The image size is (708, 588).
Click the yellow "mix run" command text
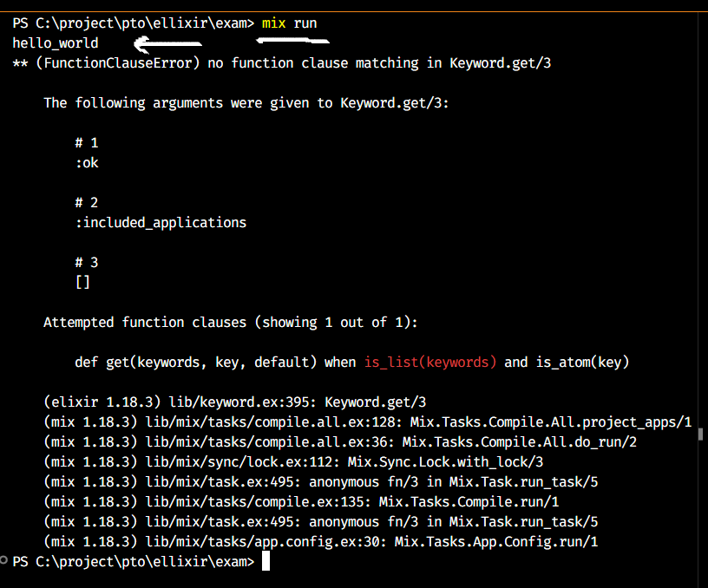tap(290, 23)
